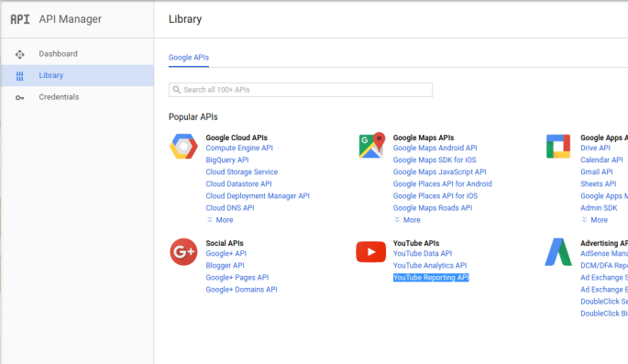Open Credentials in the sidebar
The image size is (628, 364).
pyautogui.click(x=59, y=97)
